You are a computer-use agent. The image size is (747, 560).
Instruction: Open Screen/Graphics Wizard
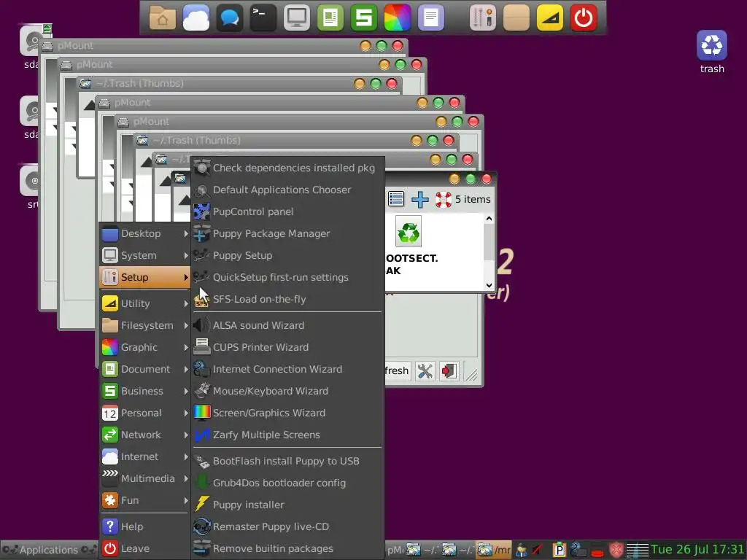[287, 413]
